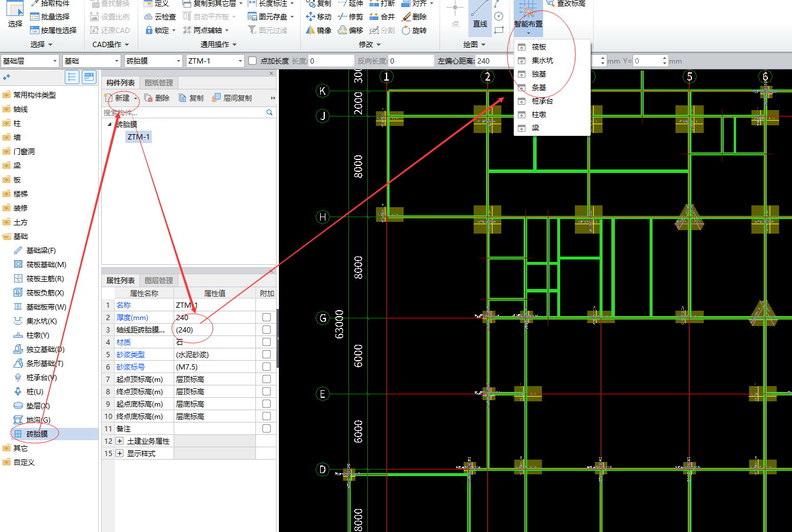Click the 锁定 lock icon
Screen dimensions: 792x532
click(x=149, y=30)
